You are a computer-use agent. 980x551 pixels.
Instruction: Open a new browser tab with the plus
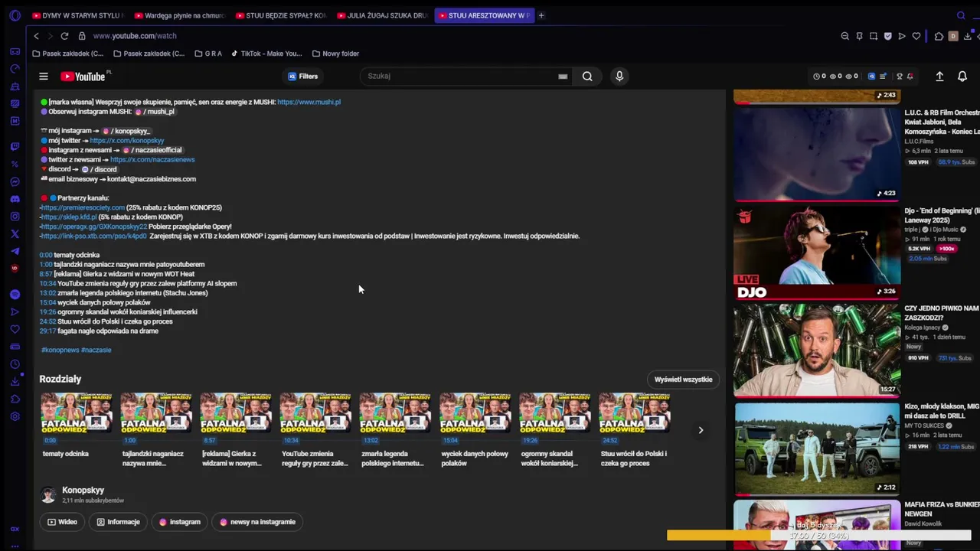[x=541, y=15]
